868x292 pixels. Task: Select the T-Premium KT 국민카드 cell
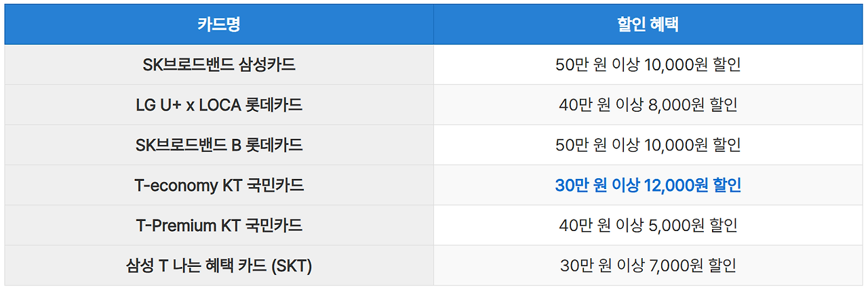(218, 226)
